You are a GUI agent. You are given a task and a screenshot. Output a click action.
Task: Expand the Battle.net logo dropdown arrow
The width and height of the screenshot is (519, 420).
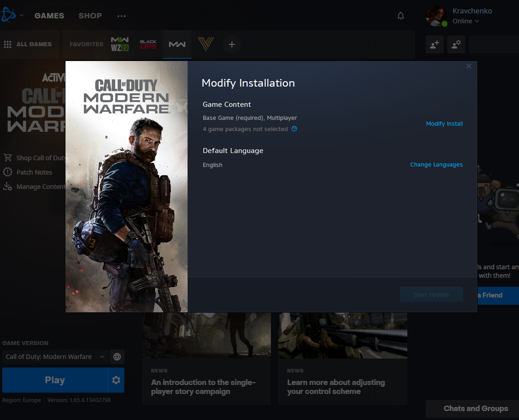pyautogui.click(x=22, y=15)
